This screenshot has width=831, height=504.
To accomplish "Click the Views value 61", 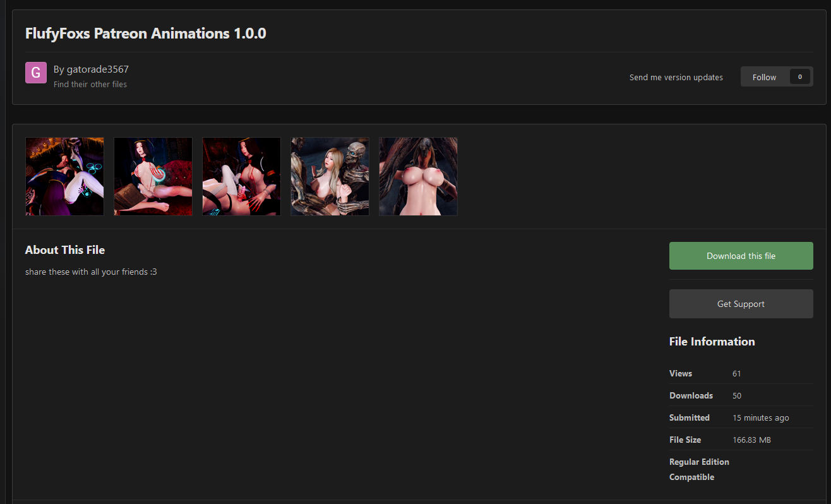I will (x=737, y=373).
